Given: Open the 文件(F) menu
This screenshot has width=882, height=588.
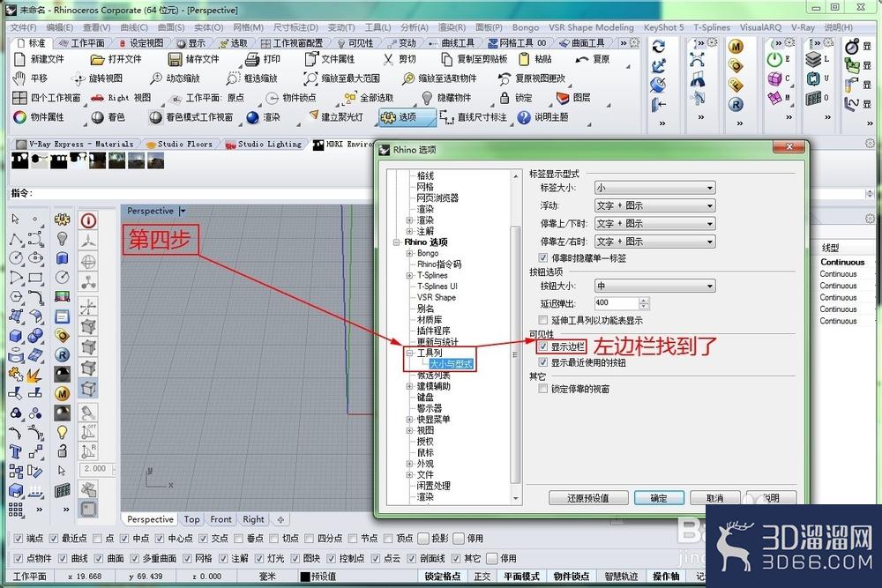Looking at the screenshot, I should pyautogui.click(x=23, y=27).
